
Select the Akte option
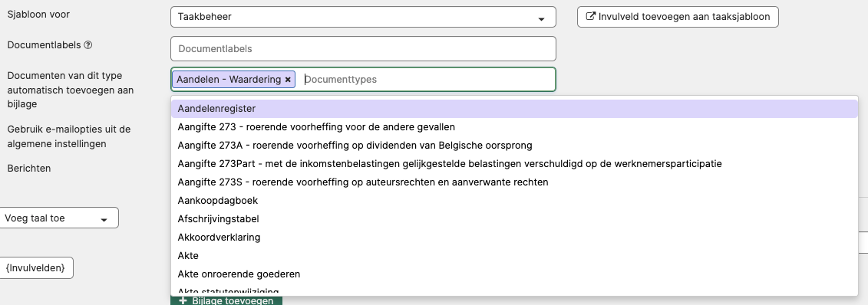point(514,256)
